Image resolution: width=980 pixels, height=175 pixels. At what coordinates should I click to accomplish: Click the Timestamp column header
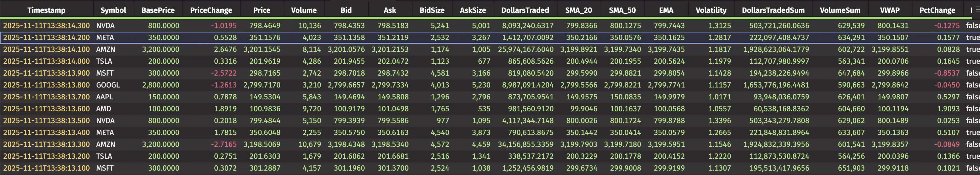click(x=47, y=10)
